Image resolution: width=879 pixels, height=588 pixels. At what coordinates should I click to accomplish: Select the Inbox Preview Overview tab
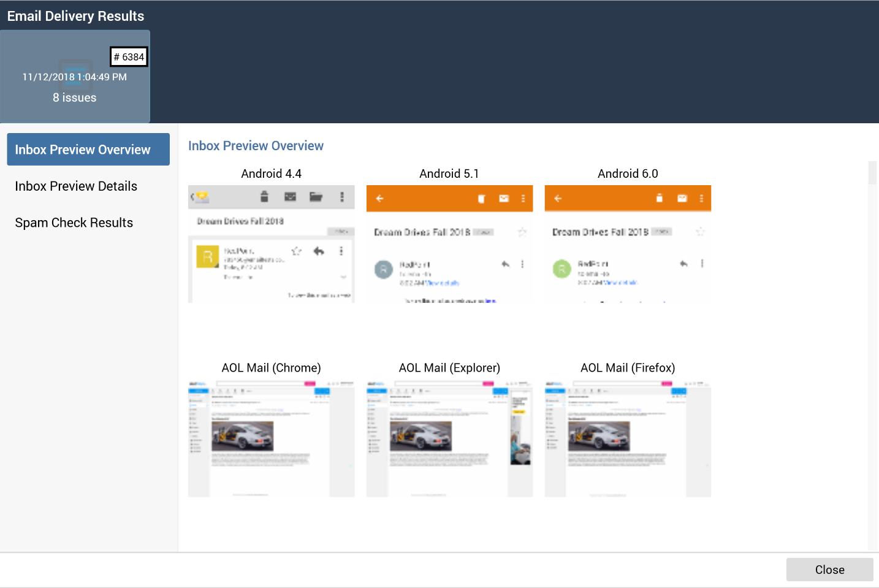coord(88,150)
